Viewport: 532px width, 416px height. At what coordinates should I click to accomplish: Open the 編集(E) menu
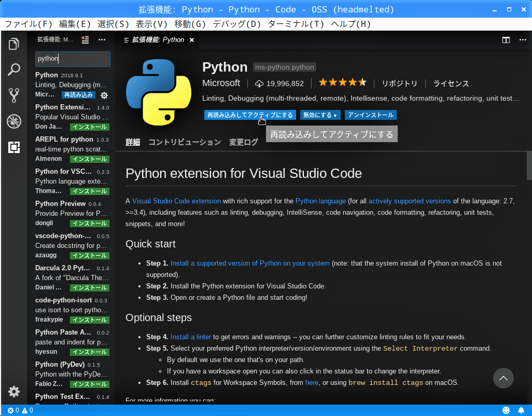[x=75, y=24]
